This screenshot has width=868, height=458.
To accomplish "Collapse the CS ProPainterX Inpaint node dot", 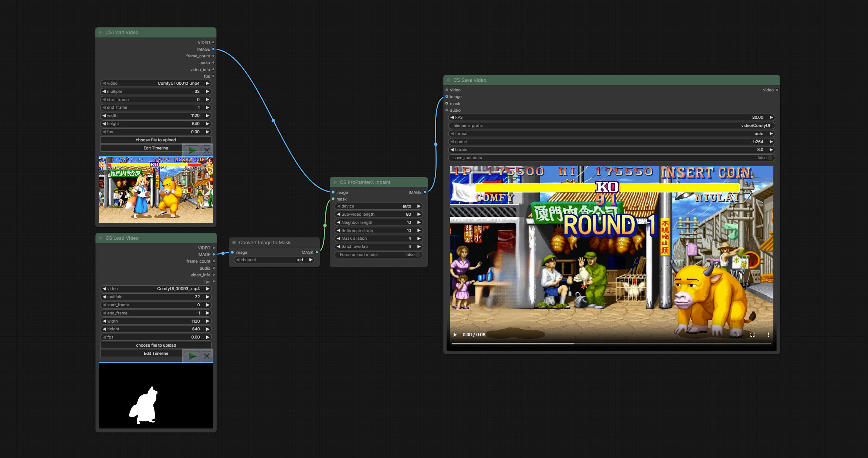I will 335,182.
